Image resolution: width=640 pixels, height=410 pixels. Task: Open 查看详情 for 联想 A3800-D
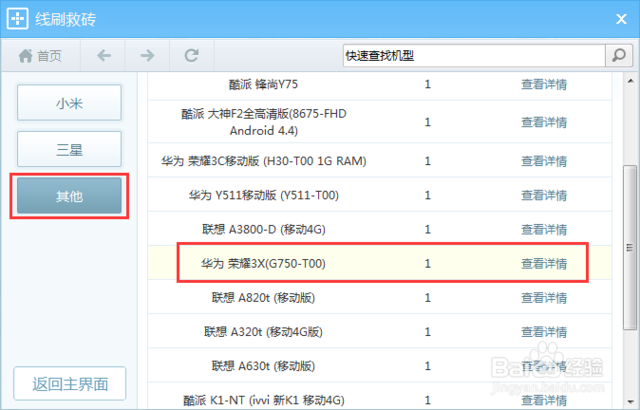(x=544, y=230)
